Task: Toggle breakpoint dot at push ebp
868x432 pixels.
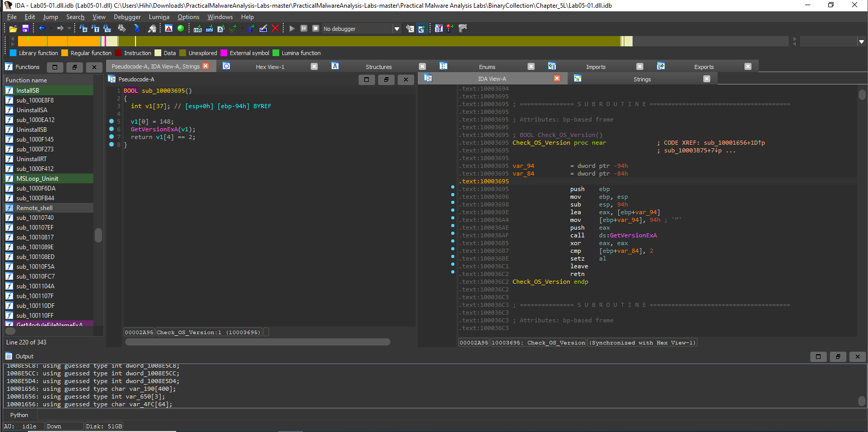Action: pyautogui.click(x=453, y=187)
